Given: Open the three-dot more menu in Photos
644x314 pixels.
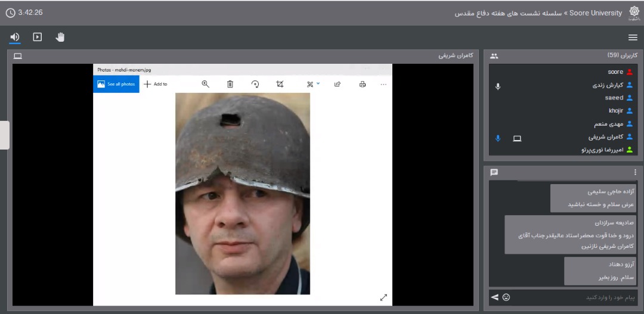Looking at the screenshot, I should 383,84.
